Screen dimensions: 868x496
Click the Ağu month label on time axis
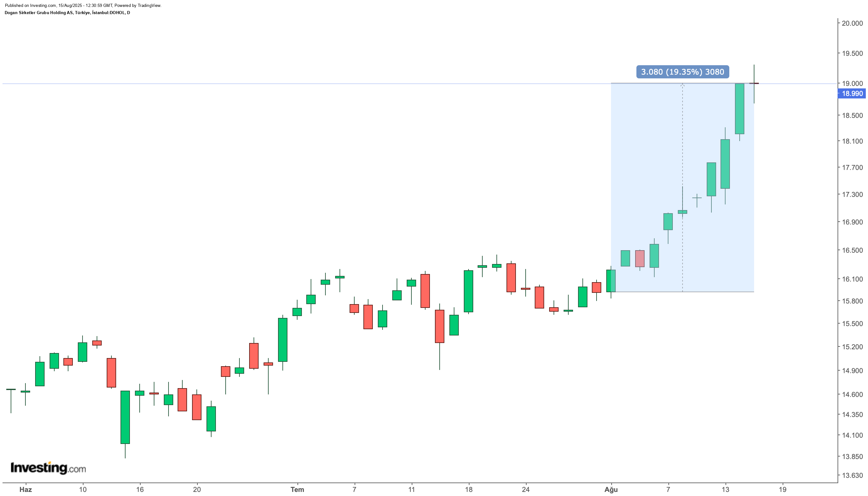pos(611,489)
